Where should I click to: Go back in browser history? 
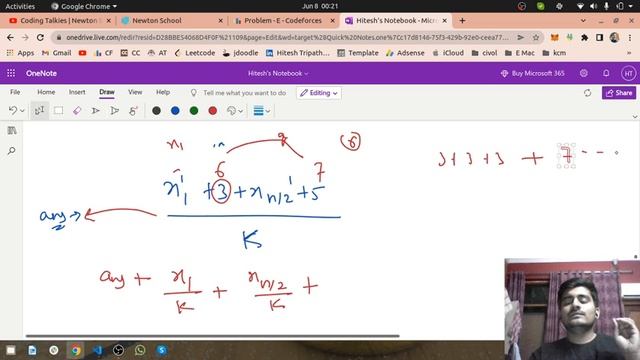tap(10, 38)
